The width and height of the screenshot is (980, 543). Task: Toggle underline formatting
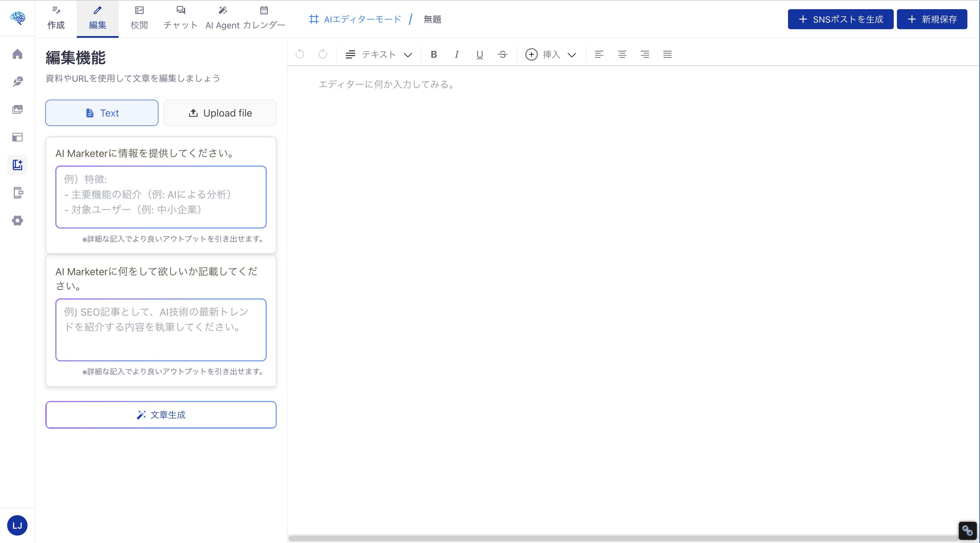pos(479,54)
